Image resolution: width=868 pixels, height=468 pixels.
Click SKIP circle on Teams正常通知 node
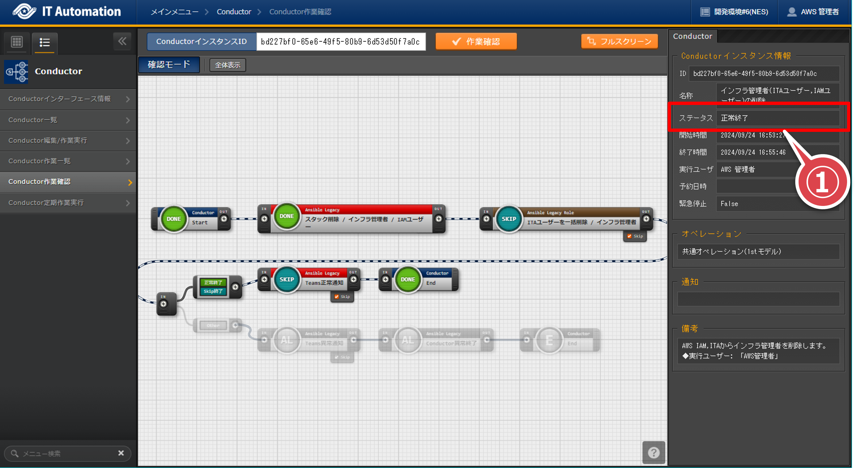286,279
